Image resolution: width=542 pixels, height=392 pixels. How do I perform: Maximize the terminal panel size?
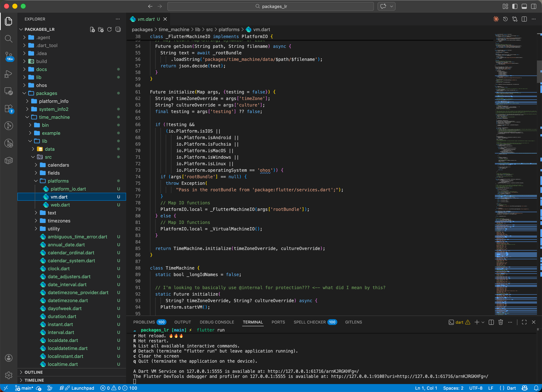[x=524, y=322]
